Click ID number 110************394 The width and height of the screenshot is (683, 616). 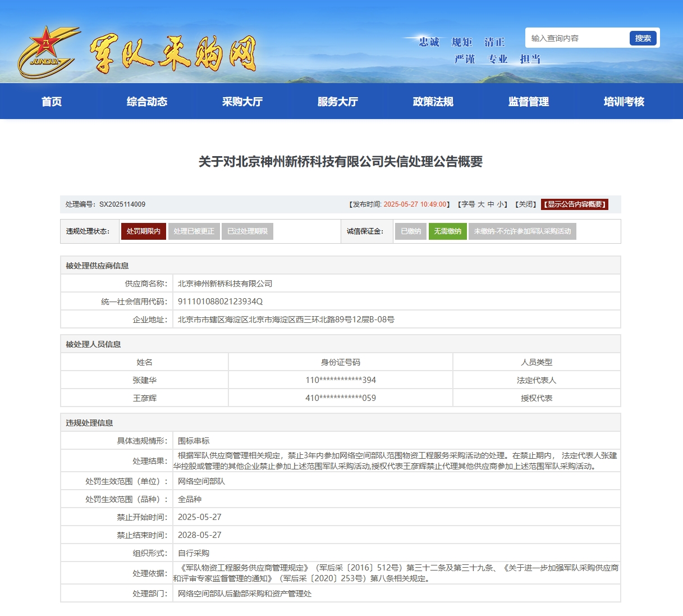click(x=341, y=380)
